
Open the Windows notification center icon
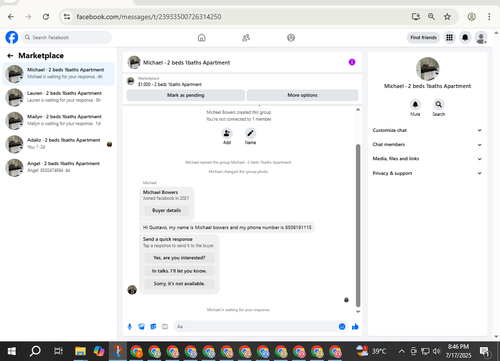tap(484, 351)
